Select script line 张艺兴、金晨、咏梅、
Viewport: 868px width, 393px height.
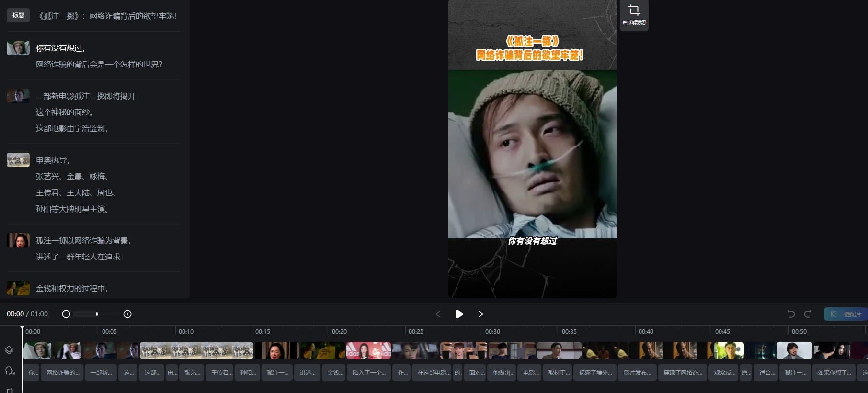72,176
